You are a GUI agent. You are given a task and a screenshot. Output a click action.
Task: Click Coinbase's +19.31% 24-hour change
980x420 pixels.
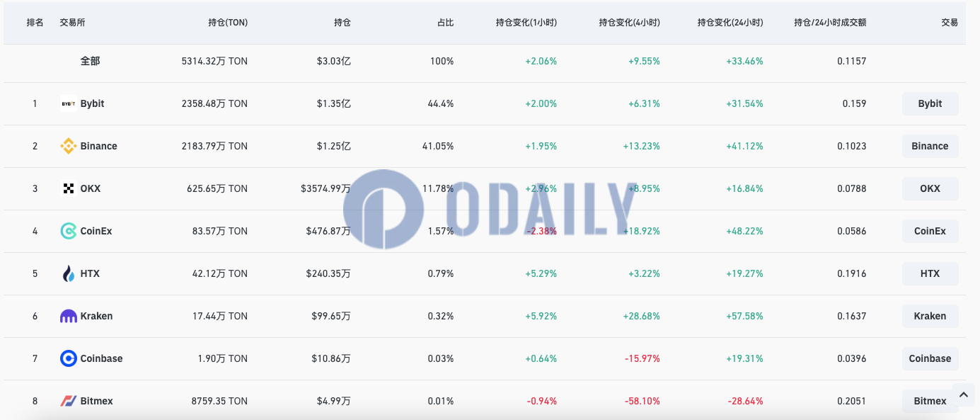pos(744,358)
